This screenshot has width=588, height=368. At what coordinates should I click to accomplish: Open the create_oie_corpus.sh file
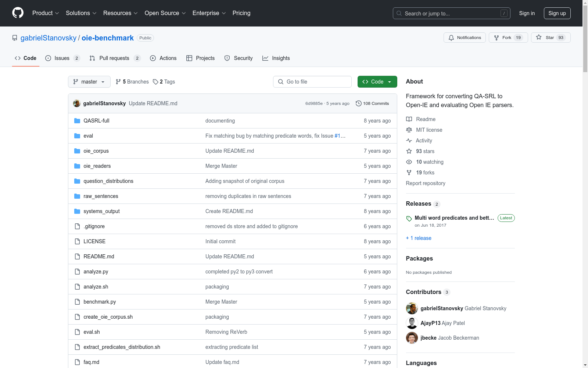108,317
